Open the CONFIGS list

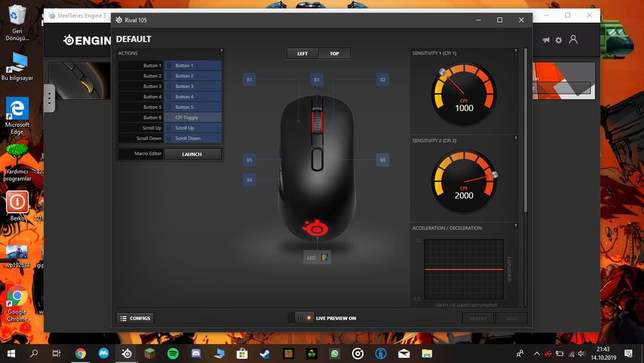[x=135, y=318]
